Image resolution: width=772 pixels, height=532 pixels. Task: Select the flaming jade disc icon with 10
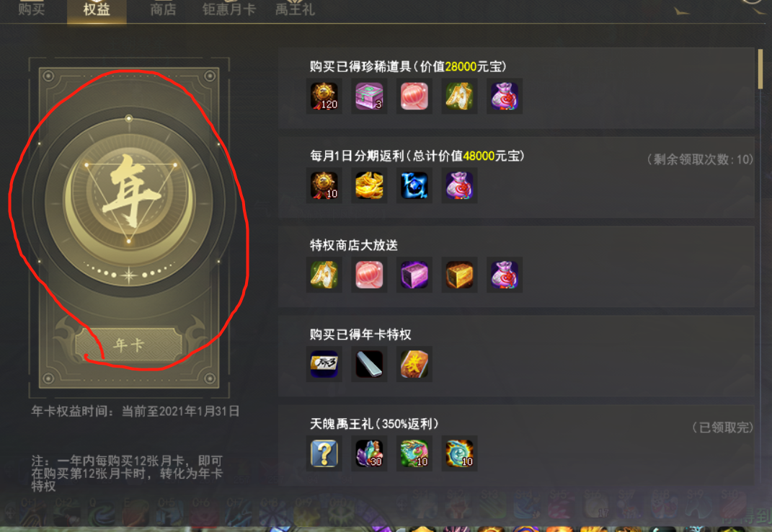[x=459, y=453]
